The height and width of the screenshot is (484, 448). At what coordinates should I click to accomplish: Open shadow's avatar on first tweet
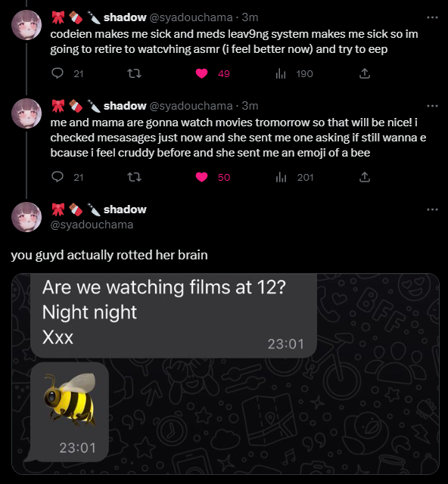(x=26, y=25)
